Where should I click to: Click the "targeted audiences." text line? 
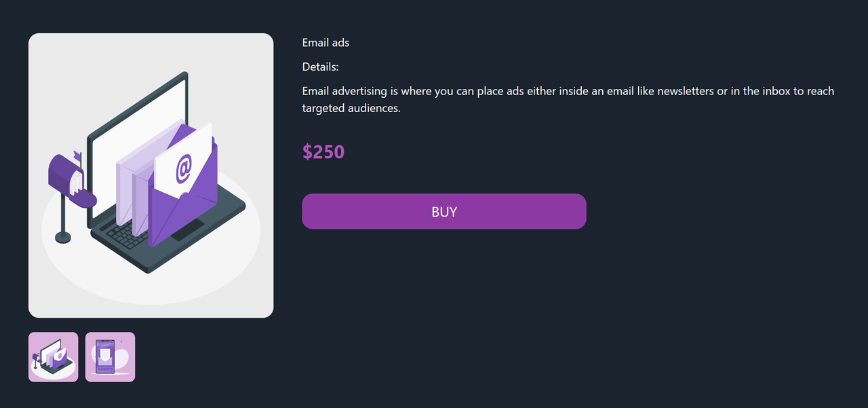351,108
